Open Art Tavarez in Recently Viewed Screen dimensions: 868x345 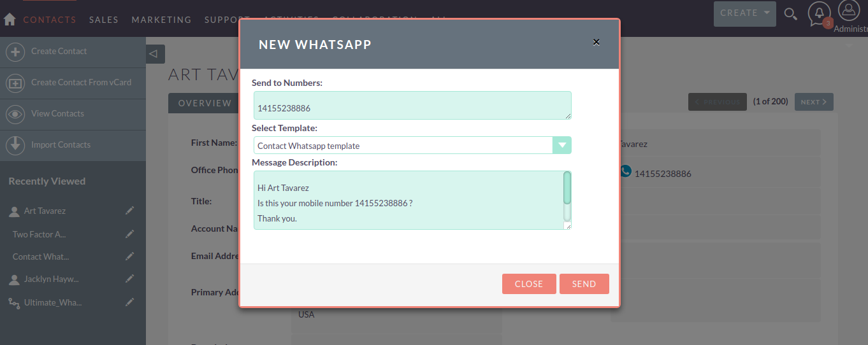(45, 211)
